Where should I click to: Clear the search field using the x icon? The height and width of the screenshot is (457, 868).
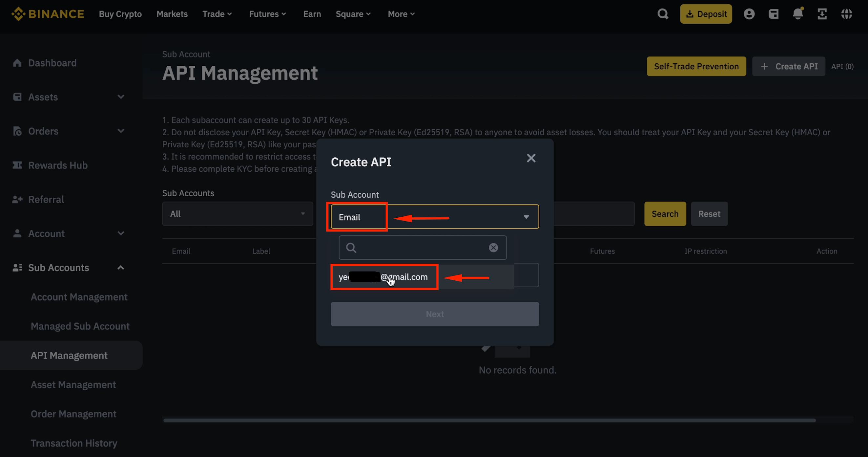coord(493,248)
